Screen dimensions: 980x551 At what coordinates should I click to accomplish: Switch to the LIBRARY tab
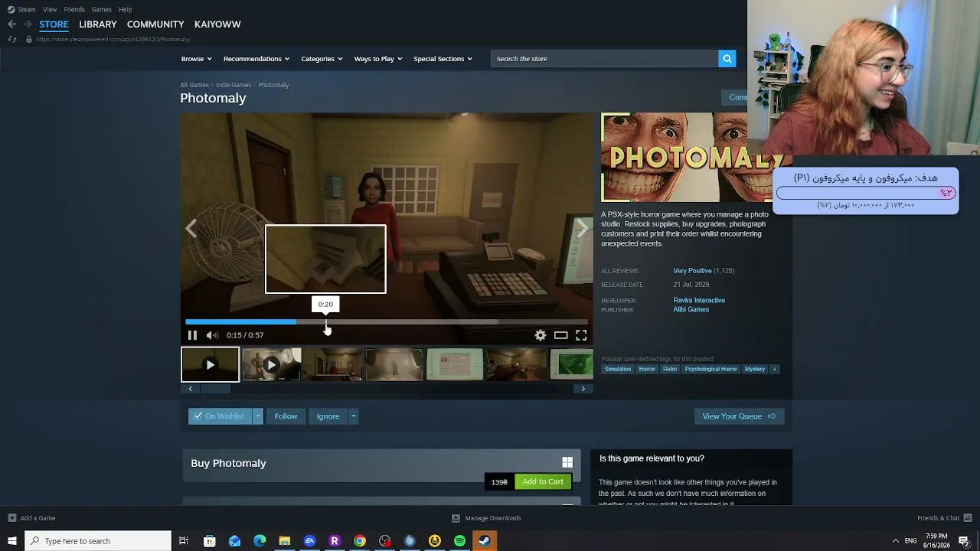[x=98, y=24]
